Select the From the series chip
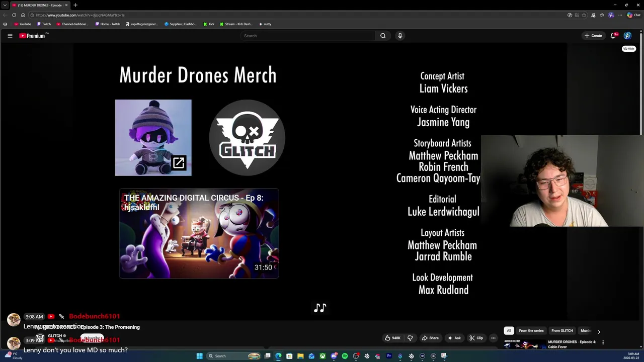 (531, 331)
